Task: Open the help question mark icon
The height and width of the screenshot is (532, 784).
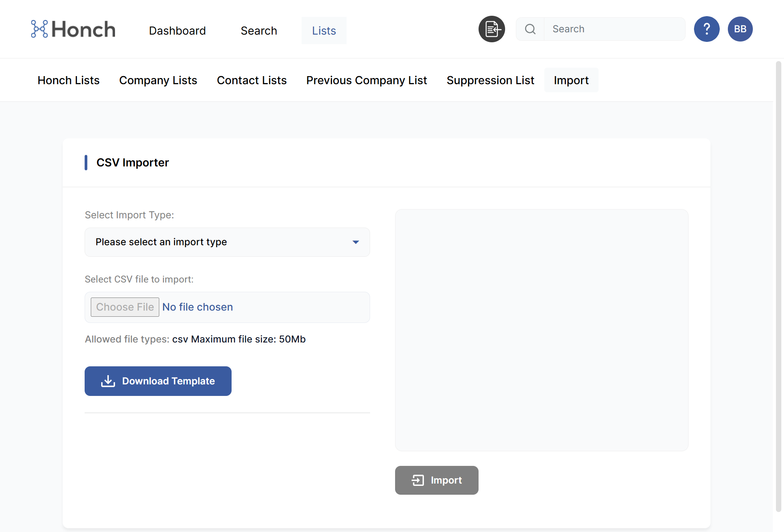Action: (706, 29)
